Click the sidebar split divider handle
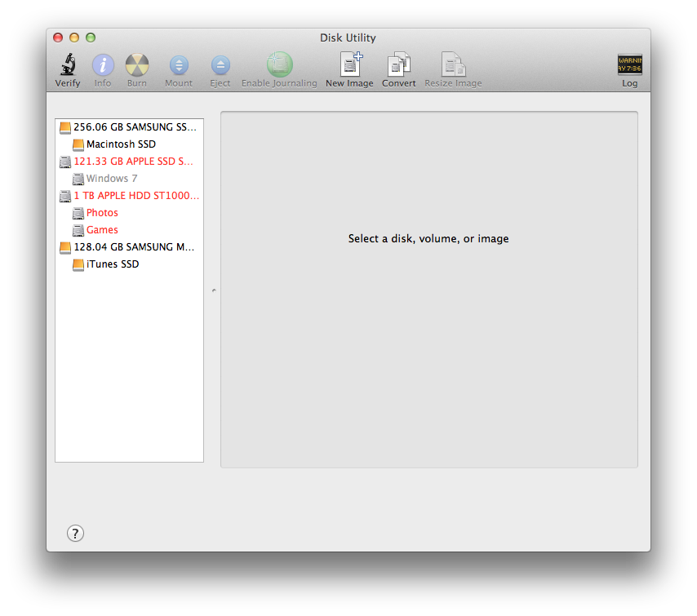 click(214, 290)
